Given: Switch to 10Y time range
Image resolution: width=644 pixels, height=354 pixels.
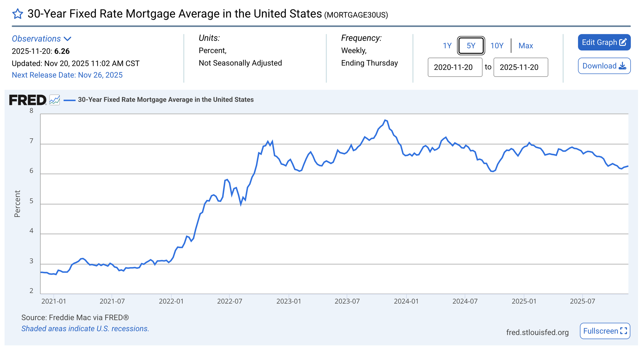Looking at the screenshot, I should pyautogui.click(x=497, y=46).
